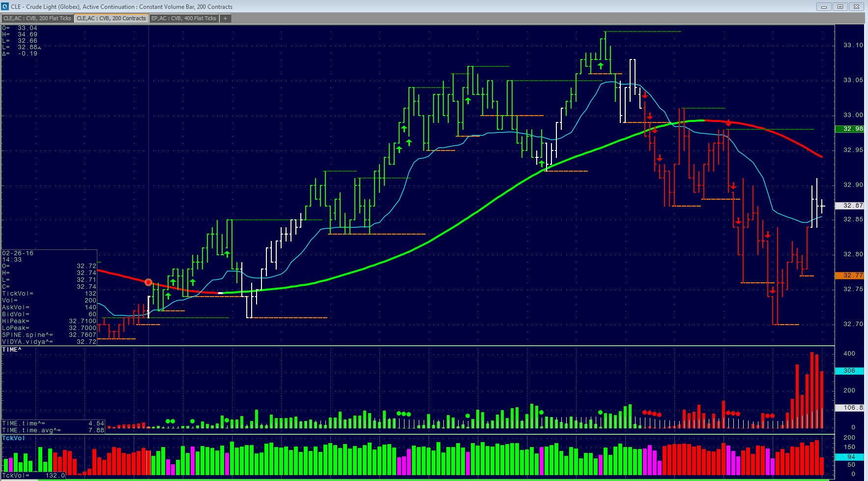Image resolution: width=868 pixels, height=481 pixels.
Task: Click the LoPeak= 32.7000 row
Action: pyautogui.click(x=49, y=328)
